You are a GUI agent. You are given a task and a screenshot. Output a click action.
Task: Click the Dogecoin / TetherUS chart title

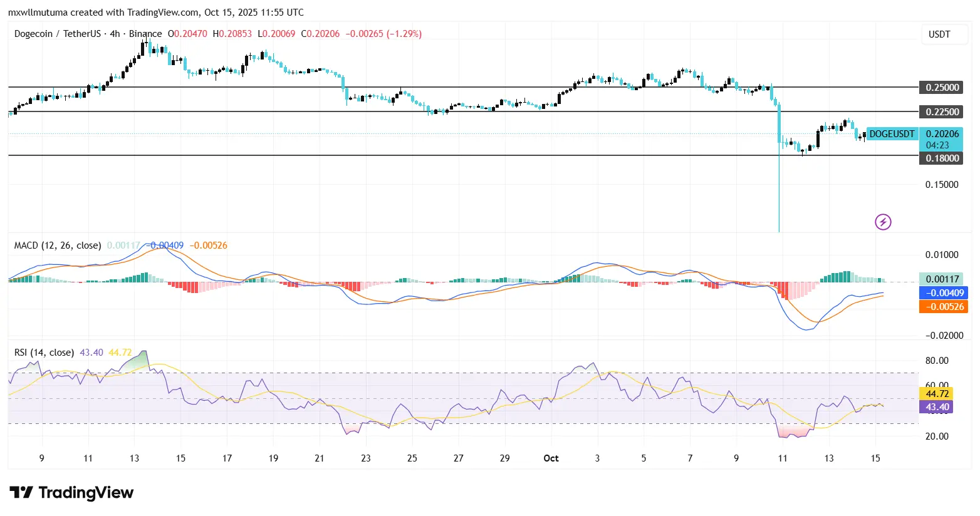(x=88, y=34)
